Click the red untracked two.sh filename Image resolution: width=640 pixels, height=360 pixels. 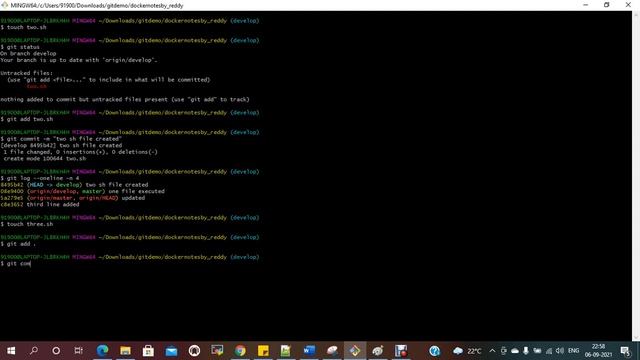36,86
